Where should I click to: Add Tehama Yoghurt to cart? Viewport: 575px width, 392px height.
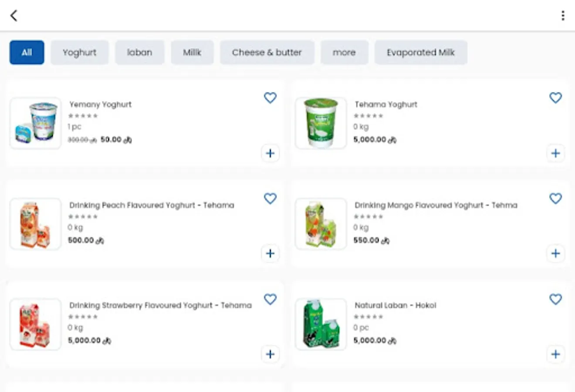(x=555, y=153)
